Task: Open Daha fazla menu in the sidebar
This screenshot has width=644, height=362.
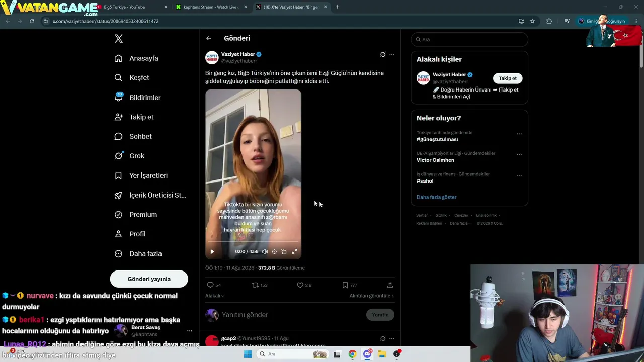Action: pos(137,254)
